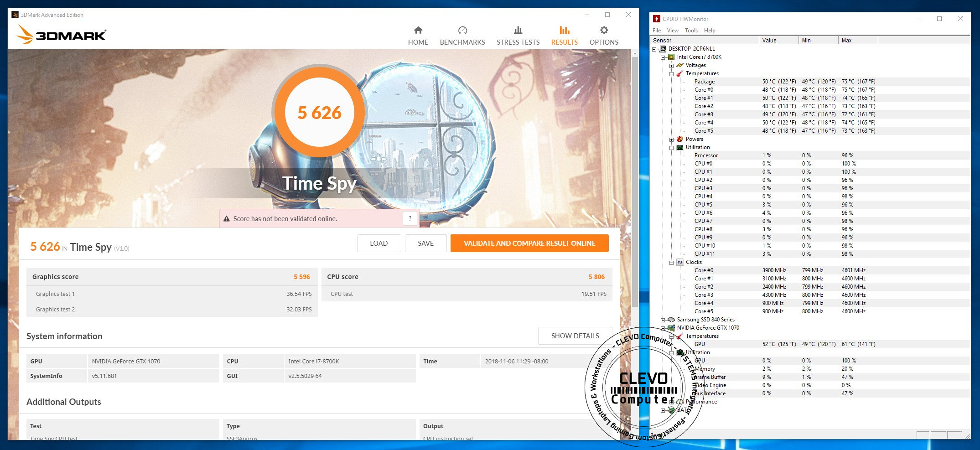Click the 3DMark title bar icon
Image resolution: width=980 pixels, height=450 pixels.
pyautogui.click(x=15, y=15)
